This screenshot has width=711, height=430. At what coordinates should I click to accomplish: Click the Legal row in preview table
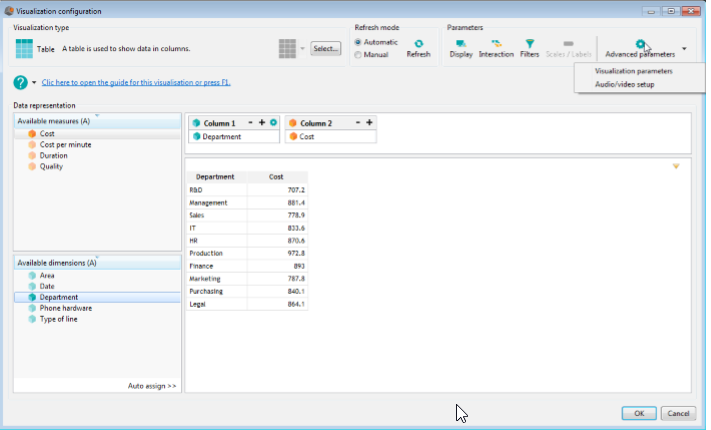[247, 304]
